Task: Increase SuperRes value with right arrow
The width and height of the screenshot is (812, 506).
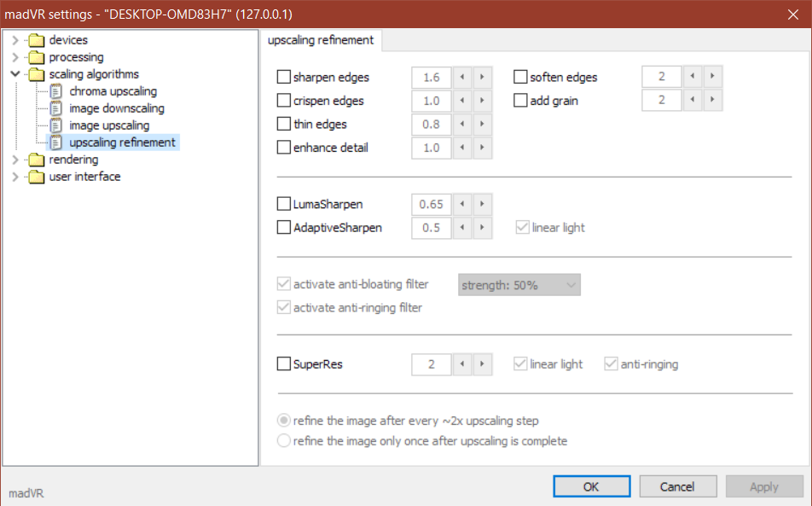Action: 482,364
